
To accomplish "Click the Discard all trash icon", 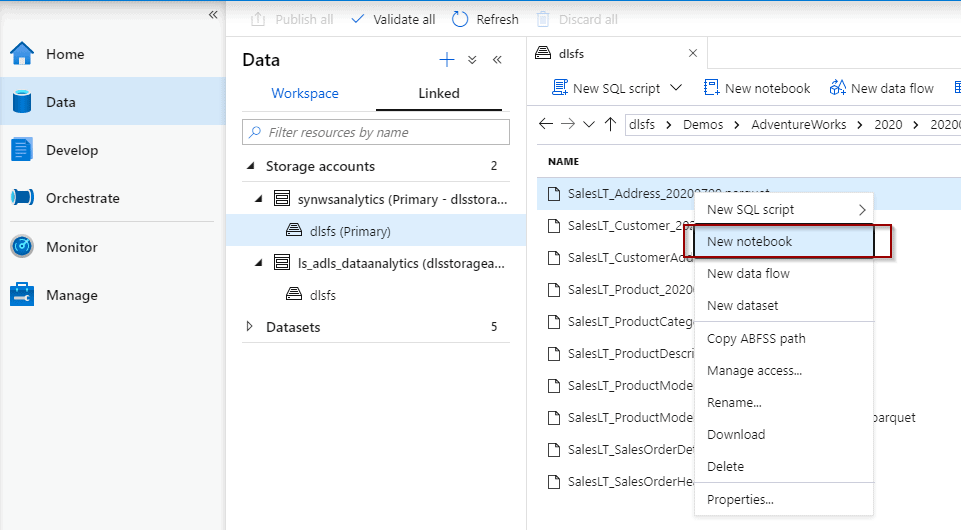I will click(x=543, y=20).
